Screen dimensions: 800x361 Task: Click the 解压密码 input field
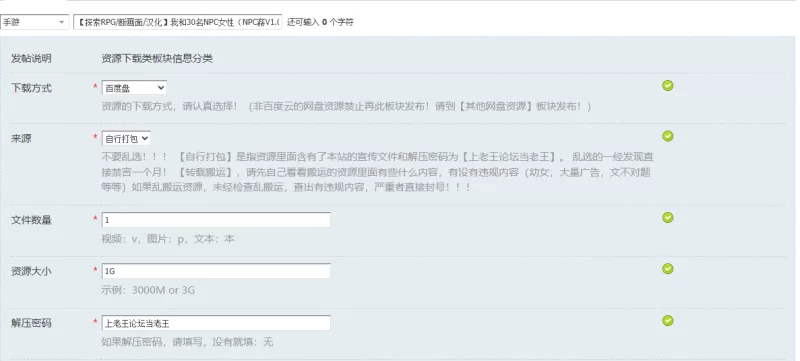216,323
